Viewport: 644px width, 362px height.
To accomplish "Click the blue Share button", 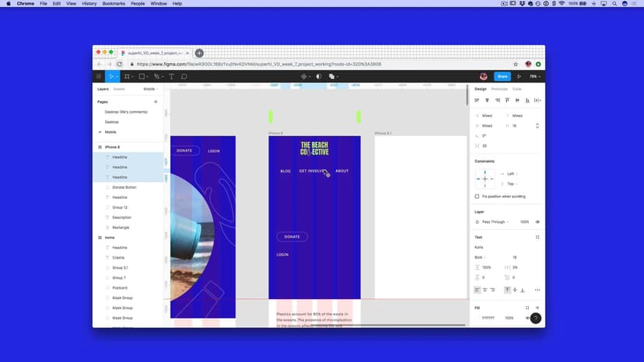I will 502,76.
